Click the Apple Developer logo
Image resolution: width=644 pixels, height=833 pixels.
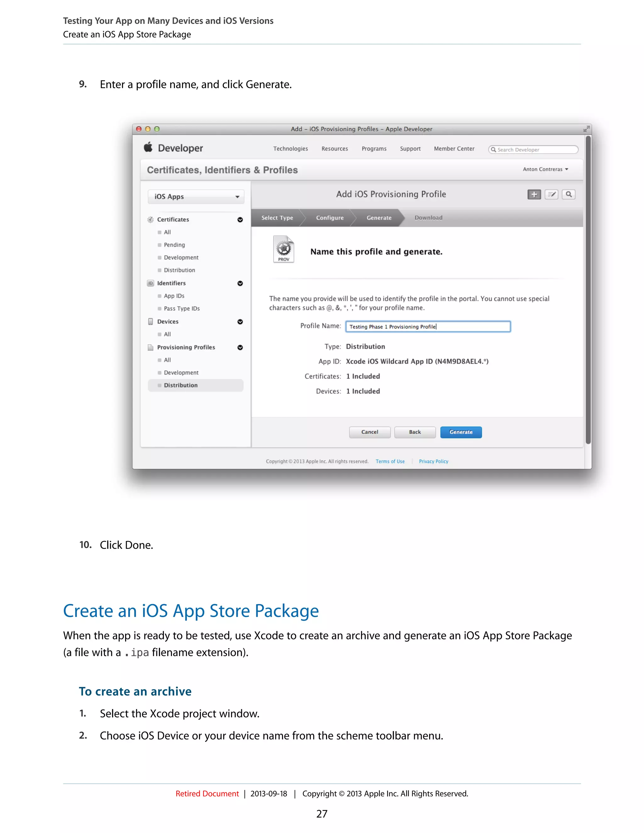tap(173, 148)
